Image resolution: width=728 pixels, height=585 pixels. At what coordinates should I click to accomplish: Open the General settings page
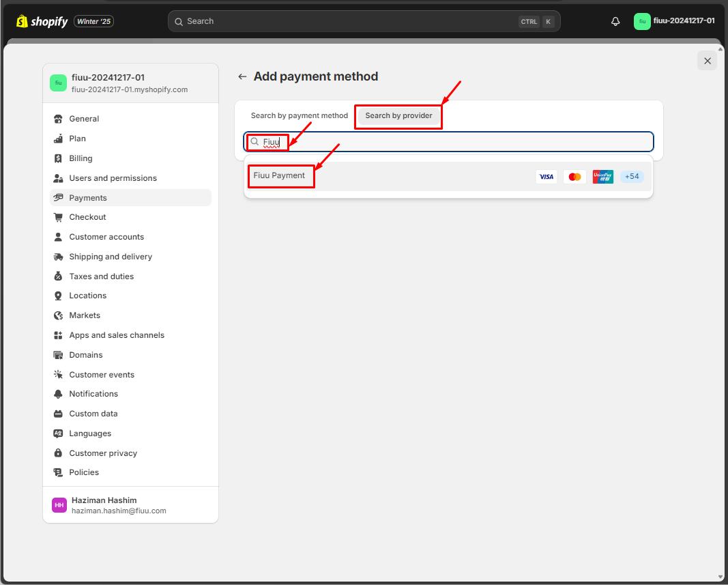tap(130, 119)
